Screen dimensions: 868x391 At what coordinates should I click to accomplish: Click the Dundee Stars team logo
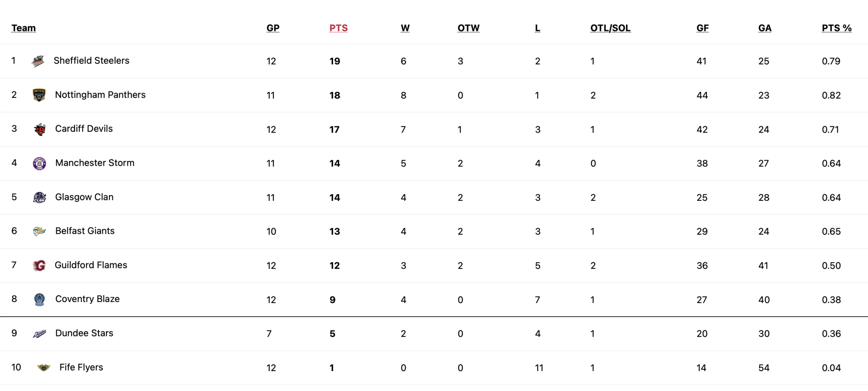pyautogui.click(x=39, y=334)
